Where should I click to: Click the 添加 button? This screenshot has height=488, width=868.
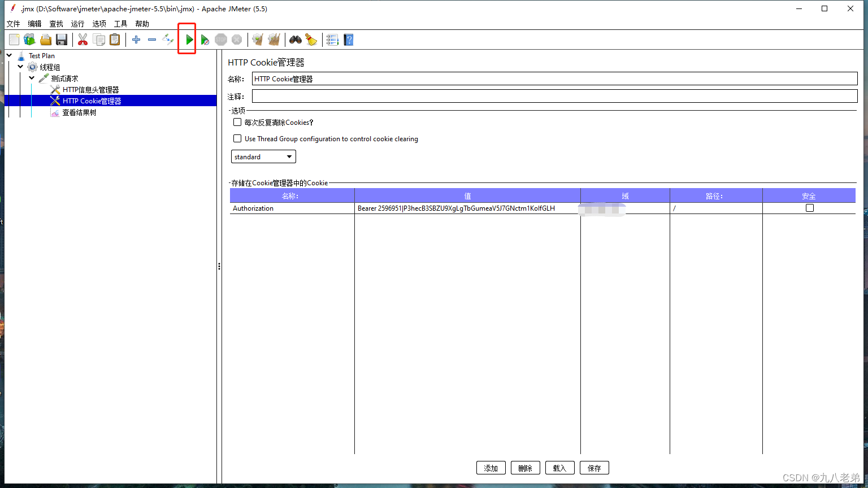tap(491, 468)
